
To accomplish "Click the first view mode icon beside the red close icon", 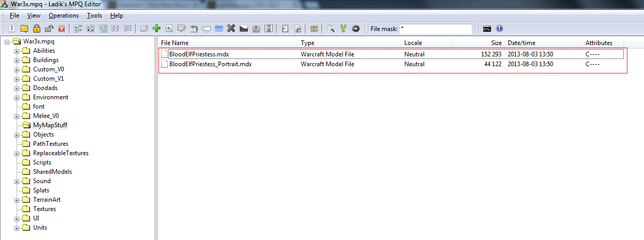I will [78, 28].
